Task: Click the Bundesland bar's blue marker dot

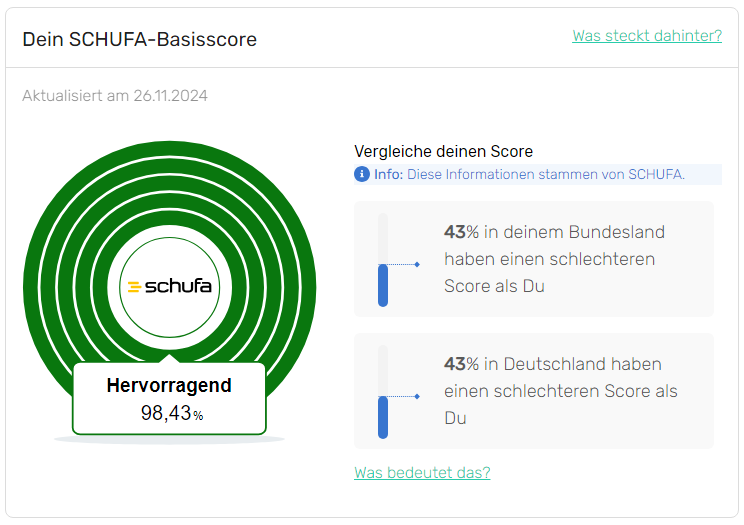Action: pyautogui.click(x=417, y=264)
